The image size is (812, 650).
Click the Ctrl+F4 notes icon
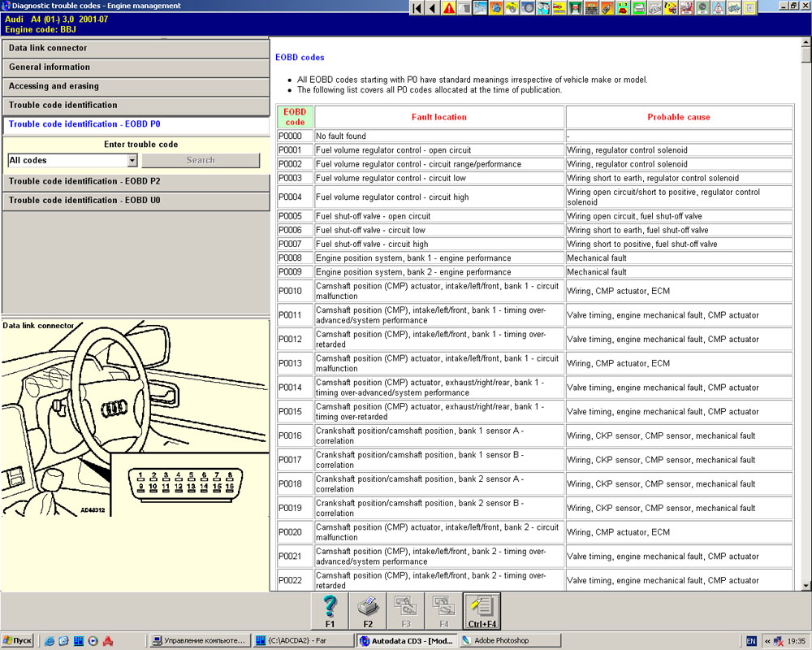coord(482,611)
